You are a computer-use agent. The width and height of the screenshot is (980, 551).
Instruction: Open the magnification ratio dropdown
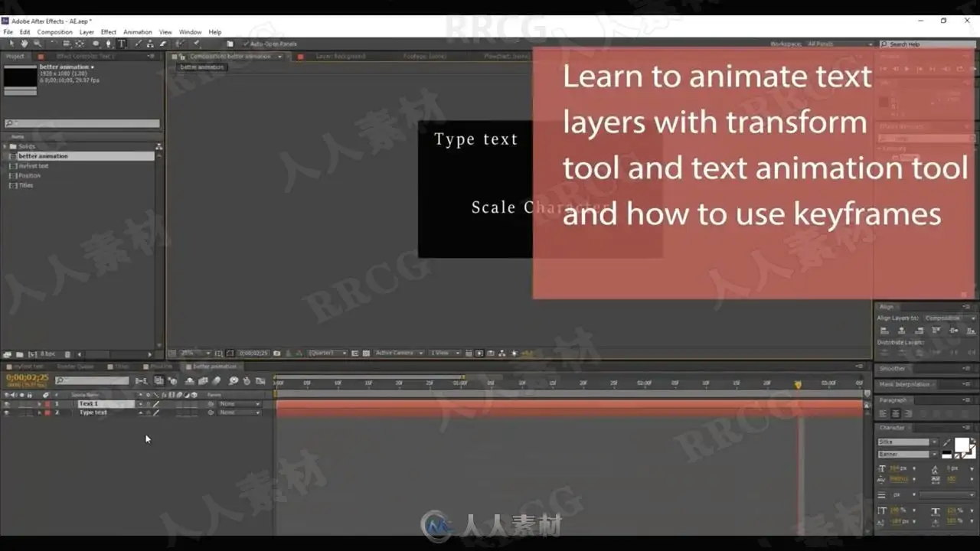[195, 354]
